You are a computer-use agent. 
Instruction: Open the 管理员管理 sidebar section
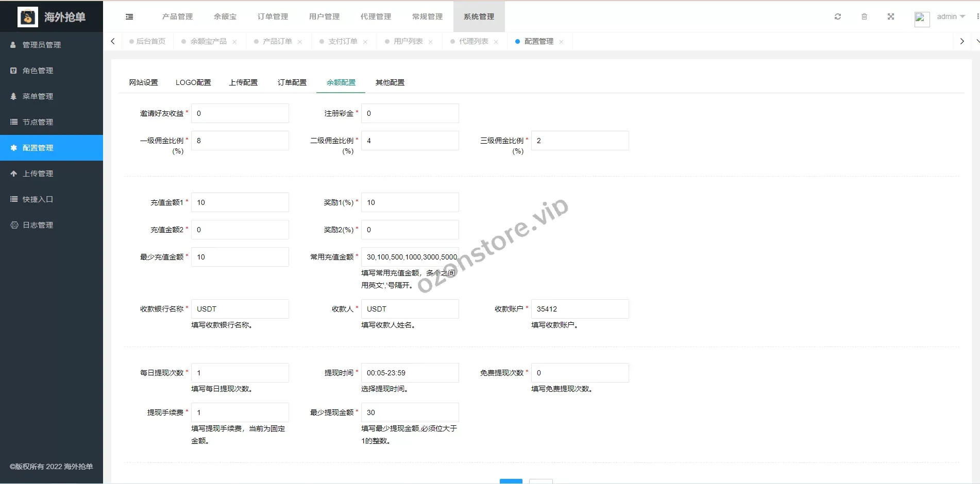(42, 45)
